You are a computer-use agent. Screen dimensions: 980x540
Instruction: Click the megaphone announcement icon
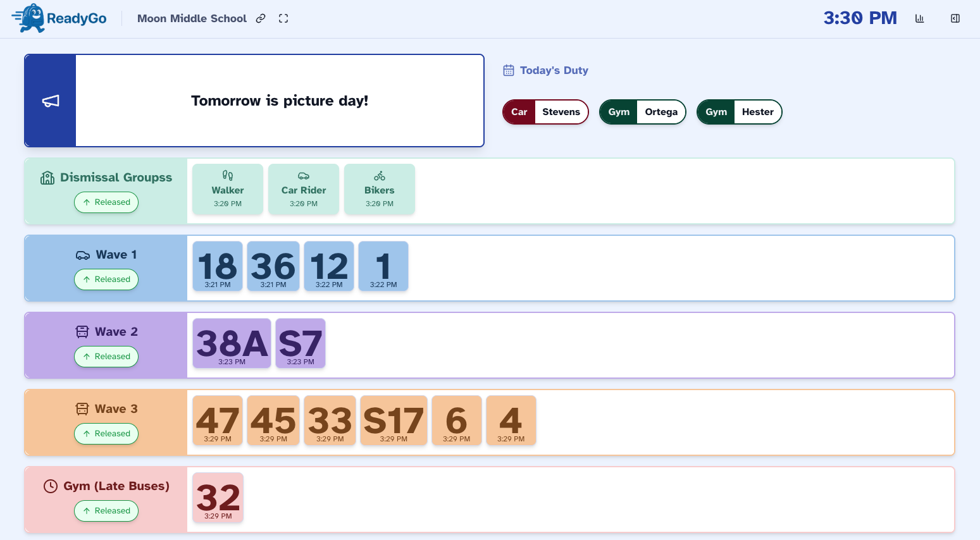click(x=50, y=100)
